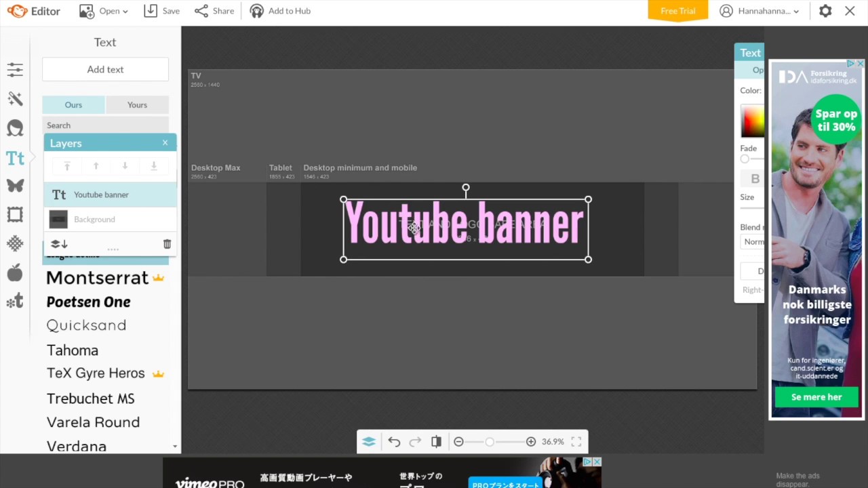Click the PicMonkey Editor logo
The width and height of the screenshot is (868, 488).
pos(34,11)
